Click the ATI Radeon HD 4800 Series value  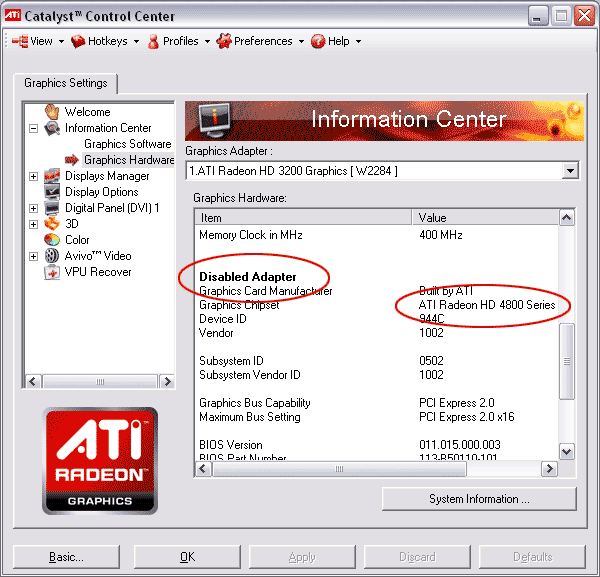(487, 305)
